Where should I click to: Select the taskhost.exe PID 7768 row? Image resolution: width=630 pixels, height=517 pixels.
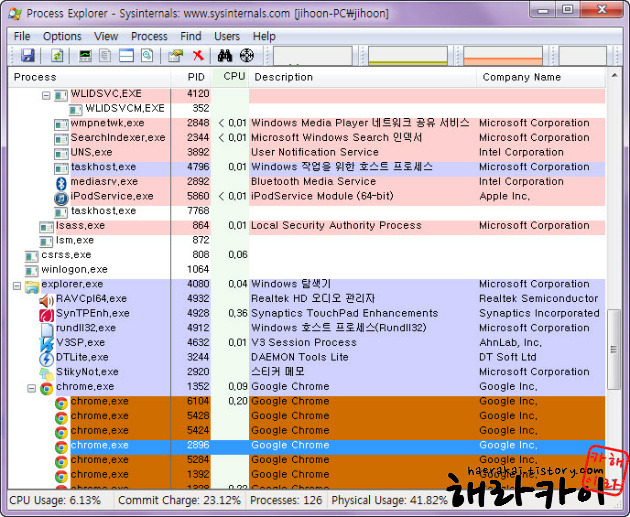click(x=307, y=213)
